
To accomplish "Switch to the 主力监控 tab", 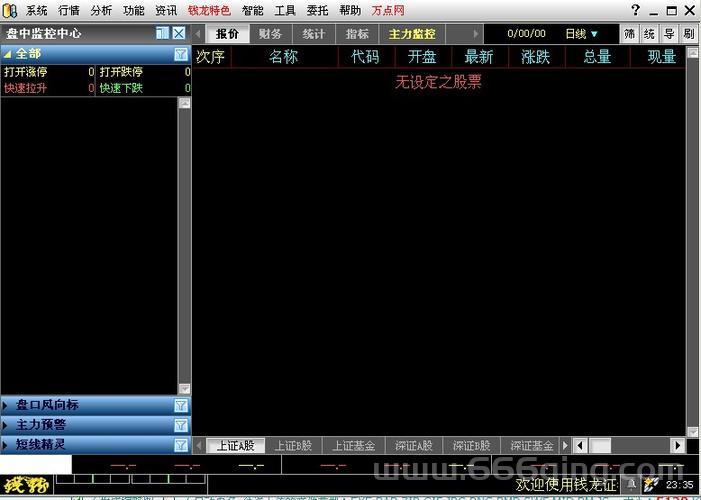I will point(412,34).
